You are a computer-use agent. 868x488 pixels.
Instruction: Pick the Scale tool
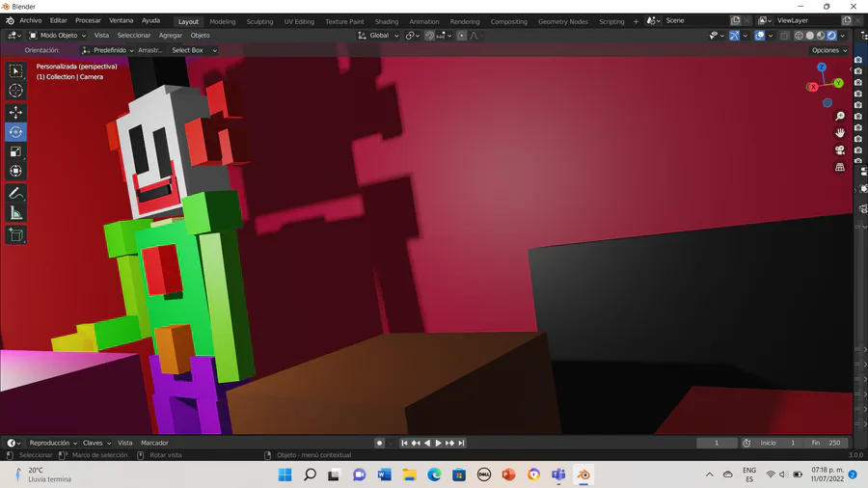tap(15, 151)
